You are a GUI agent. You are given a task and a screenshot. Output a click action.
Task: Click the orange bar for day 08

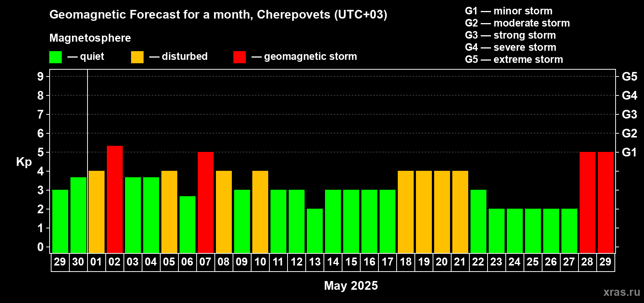click(x=224, y=212)
